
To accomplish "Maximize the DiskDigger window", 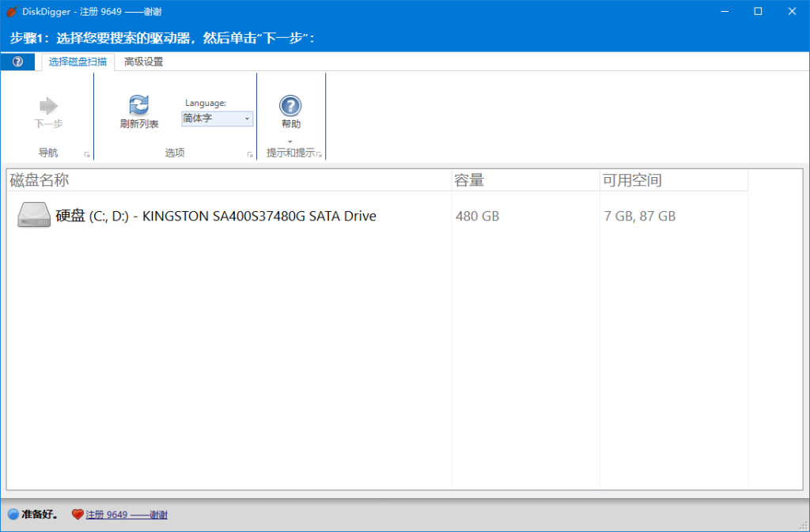I will click(758, 11).
